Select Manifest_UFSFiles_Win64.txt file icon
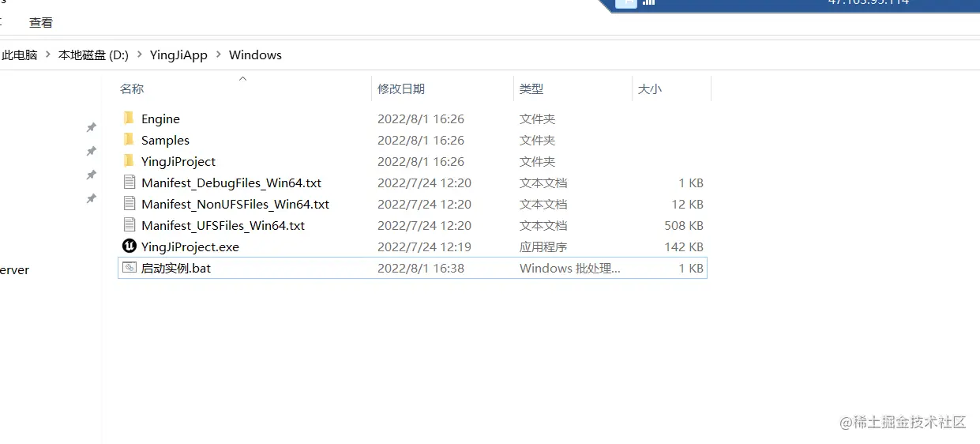980x444 pixels. (x=130, y=225)
